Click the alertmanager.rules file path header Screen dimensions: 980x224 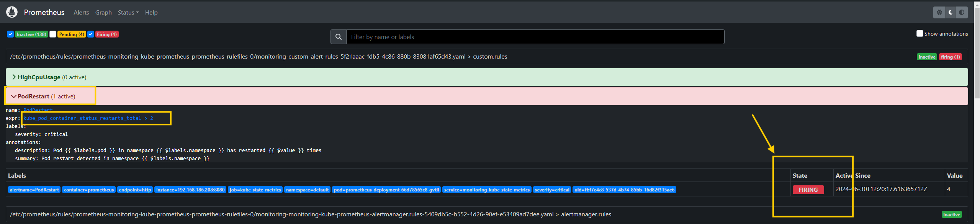[311, 214]
